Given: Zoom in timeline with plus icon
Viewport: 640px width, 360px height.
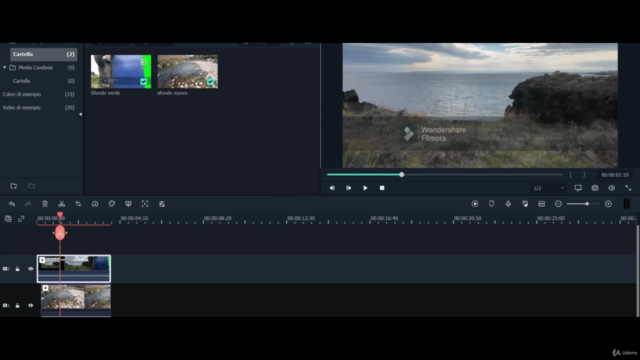Looking at the screenshot, I should point(608,204).
